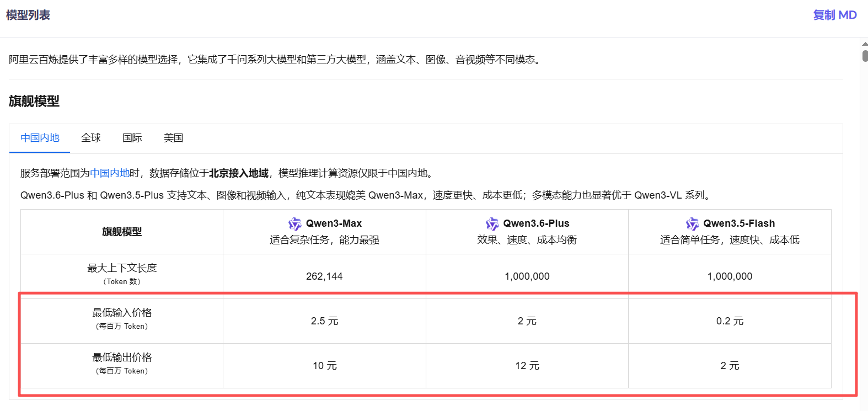
Task: Click the vertical scrollbar thumb
Action: pos(865,56)
